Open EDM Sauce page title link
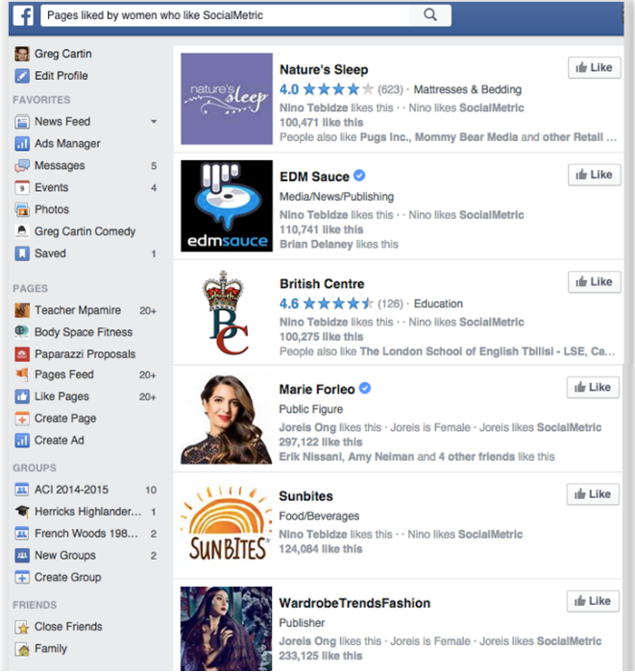This screenshot has width=635, height=672. (314, 177)
